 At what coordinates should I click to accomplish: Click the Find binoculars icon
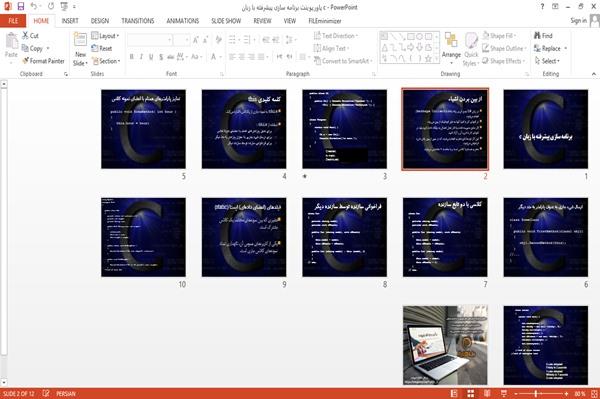tap(538, 35)
